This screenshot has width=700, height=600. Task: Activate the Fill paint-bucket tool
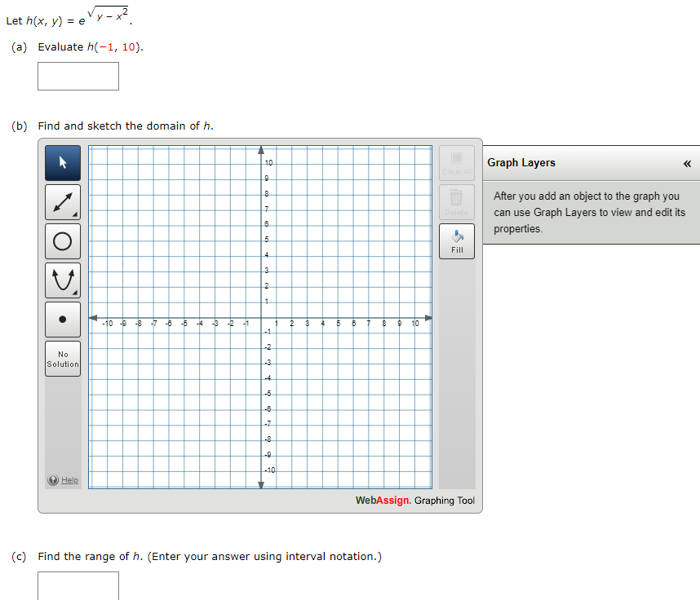pos(456,240)
